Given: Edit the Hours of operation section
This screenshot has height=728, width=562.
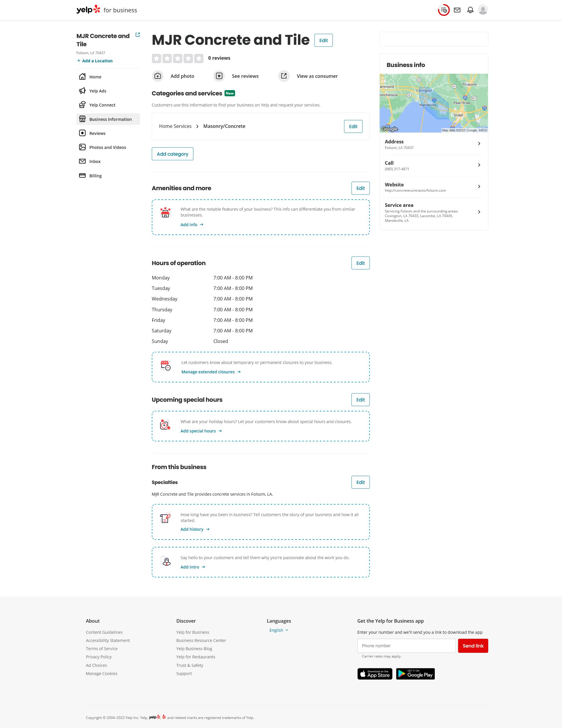Looking at the screenshot, I should click(360, 263).
